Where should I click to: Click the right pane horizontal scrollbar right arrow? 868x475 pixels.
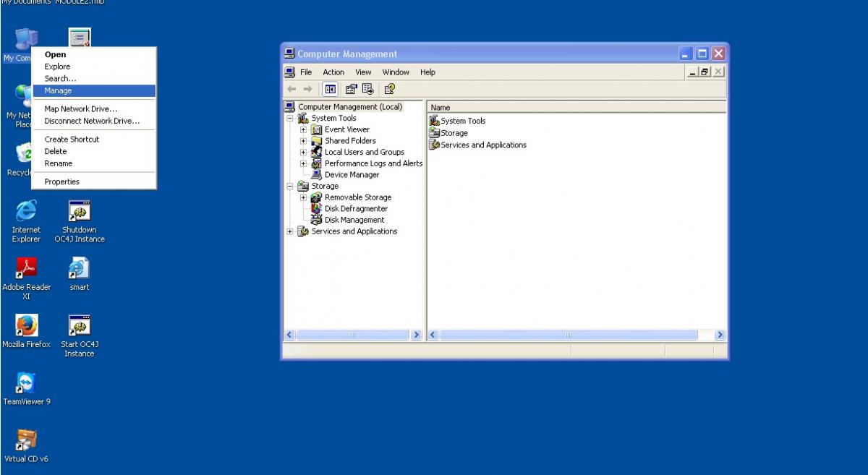(x=720, y=335)
